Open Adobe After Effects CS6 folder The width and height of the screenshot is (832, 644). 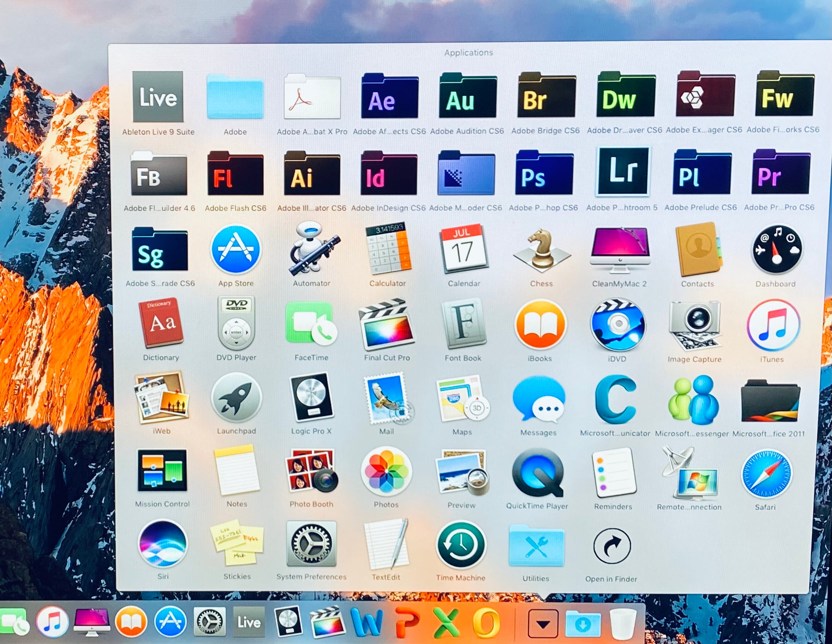coord(389,96)
